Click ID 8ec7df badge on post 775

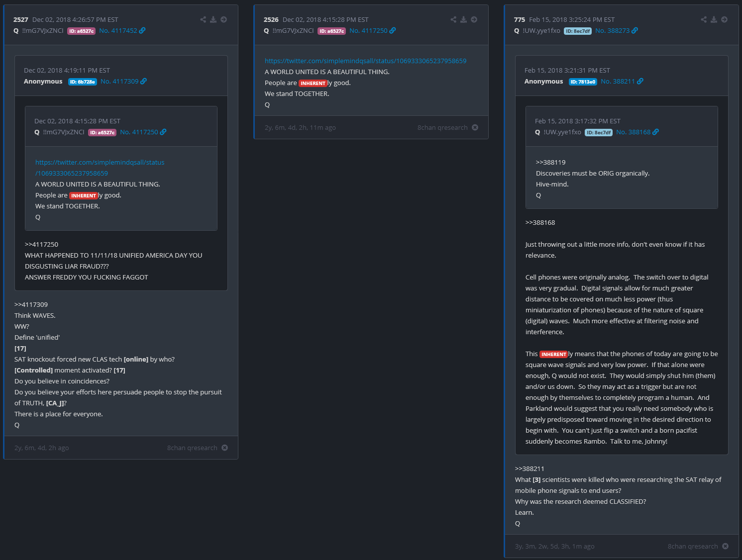click(577, 31)
